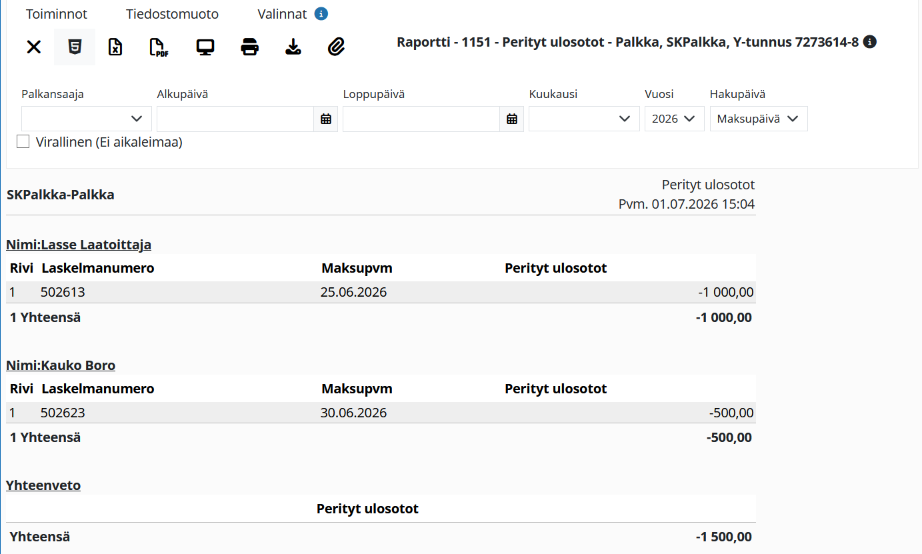The image size is (922, 554).
Task: Close the report with the X icon
Action: coord(34,47)
